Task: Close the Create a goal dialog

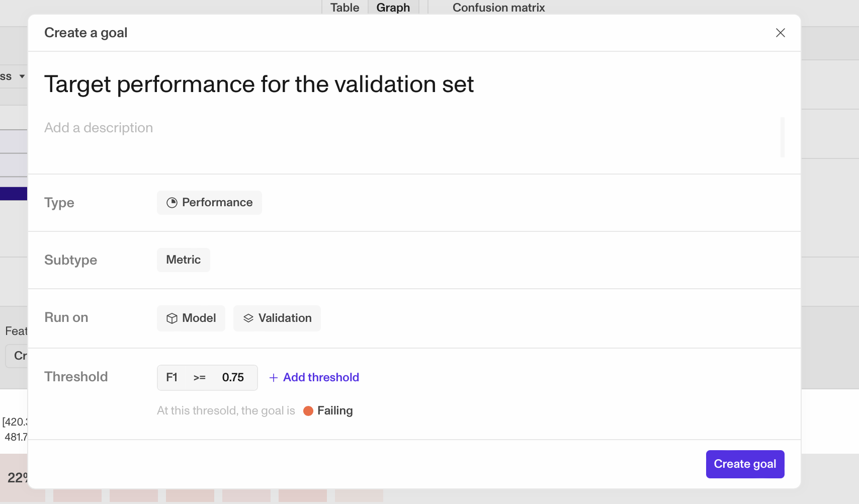Action: click(781, 33)
